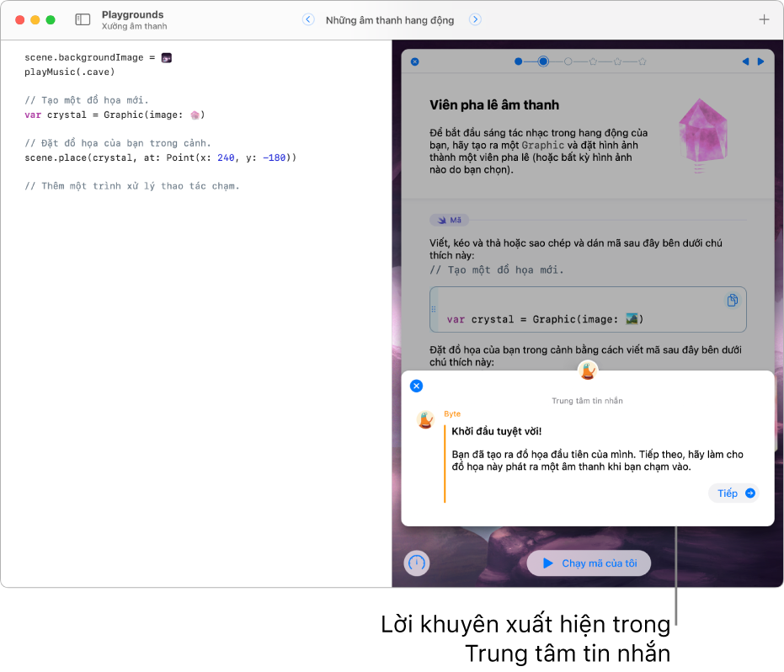The width and height of the screenshot is (784, 672).
Task: Click the value 240 in code
Action: (226, 158)
